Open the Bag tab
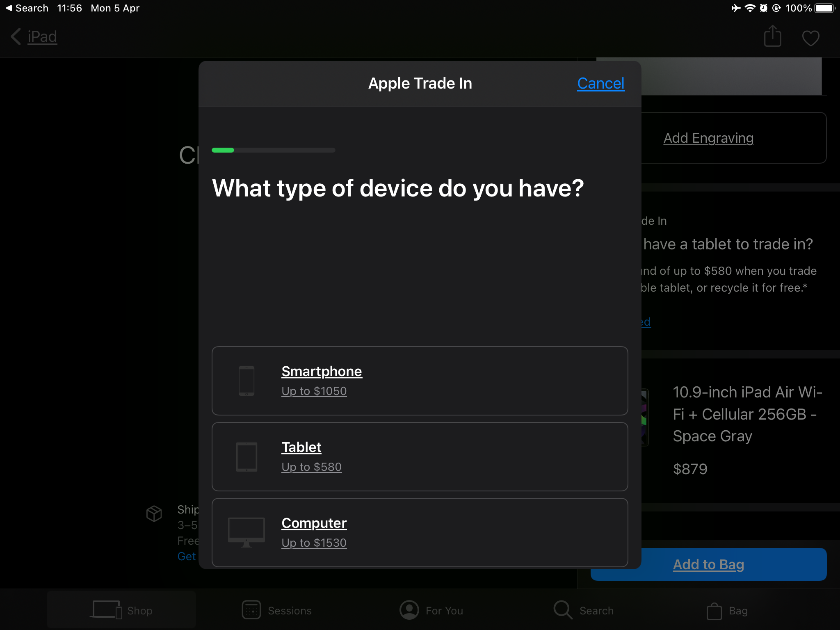This screenshot has height=630, width=840. pyautogui.click(x=727, y=610)
